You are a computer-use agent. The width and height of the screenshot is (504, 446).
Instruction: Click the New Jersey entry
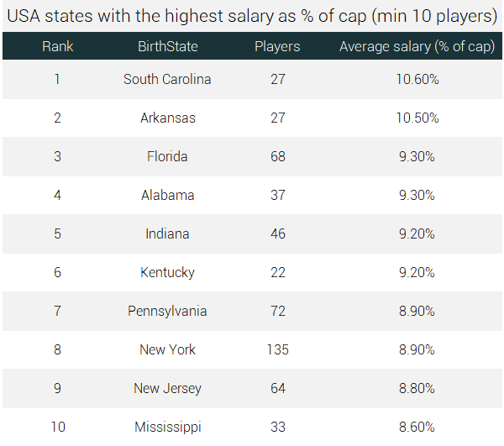[167, 388]
